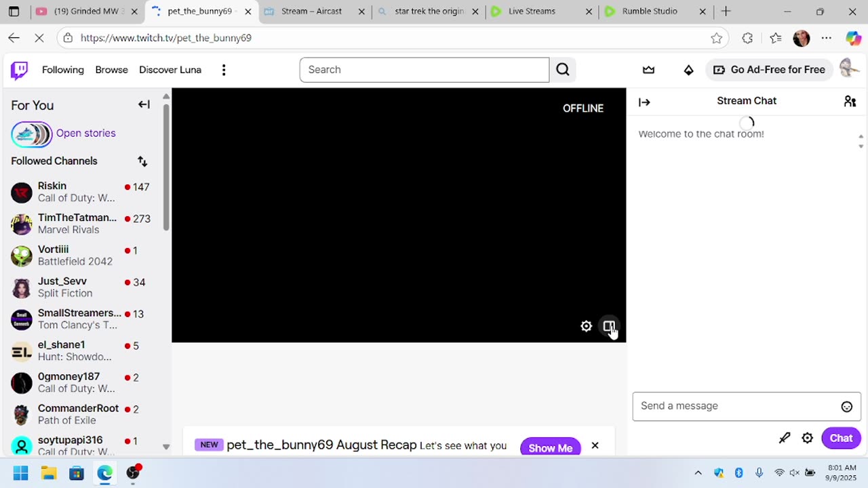
Task: Open the Copilot icon in Edge
Action: [x=853, y=38]
